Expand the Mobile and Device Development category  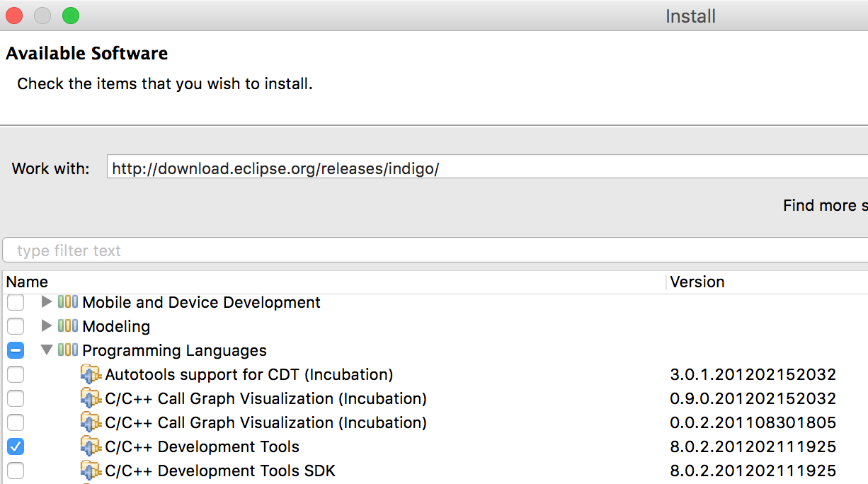(x=47, y=302)
